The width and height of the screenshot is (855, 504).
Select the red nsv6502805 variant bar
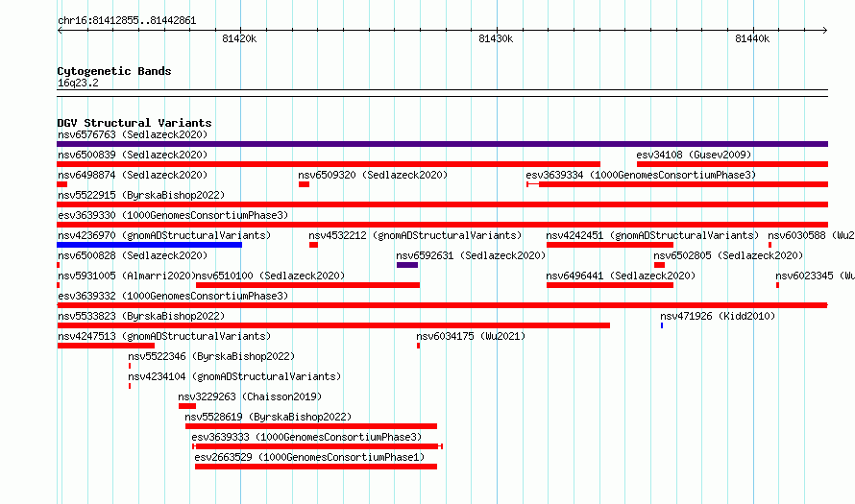pos(659,265)
